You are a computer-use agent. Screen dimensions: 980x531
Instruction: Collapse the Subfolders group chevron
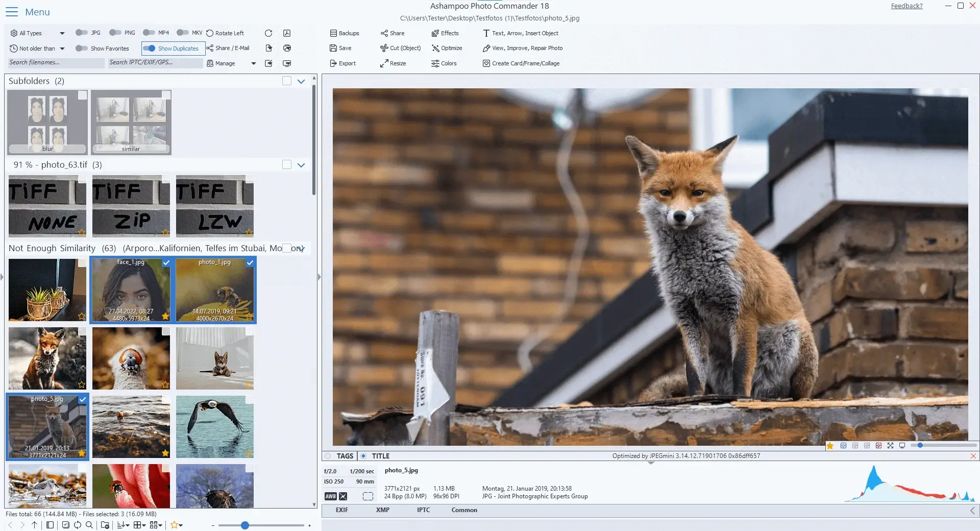tap(301, 81)
